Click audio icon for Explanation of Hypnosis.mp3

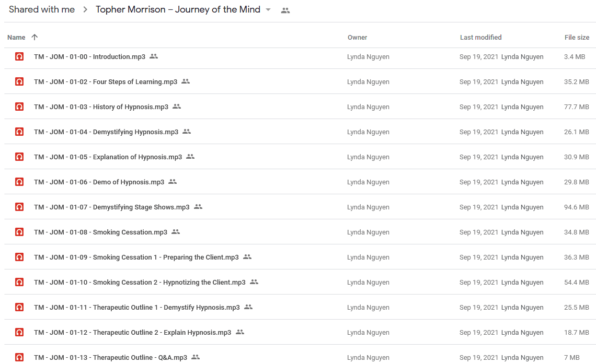tap(19, 157)
